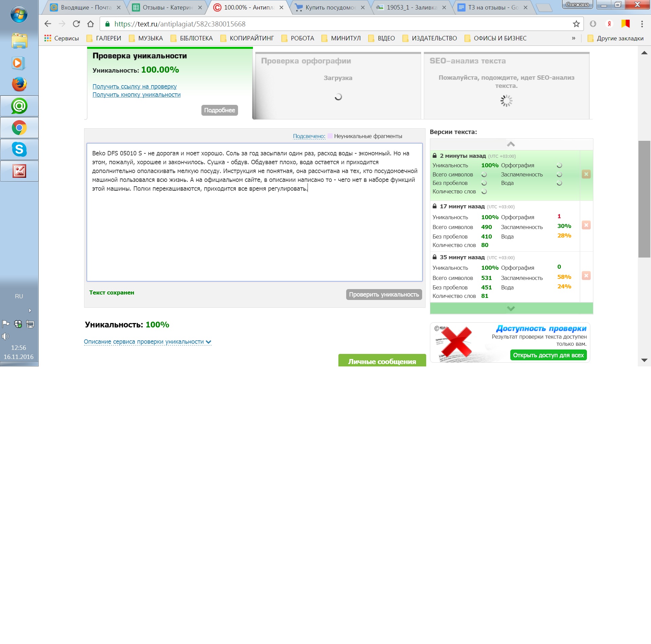This screenshot has height=644, width=651.
Task: Show hidden bookmarks with the double chevron
Action: (x=573, y=38)
